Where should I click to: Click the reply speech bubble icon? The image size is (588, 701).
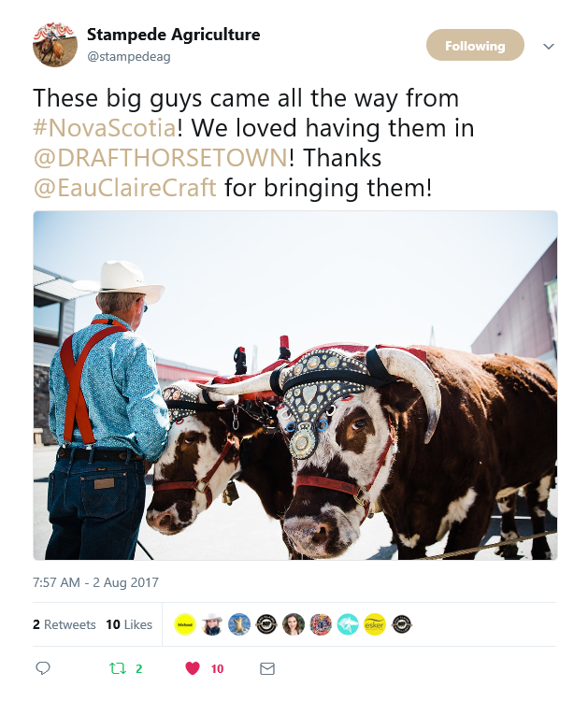click(42, 668)
